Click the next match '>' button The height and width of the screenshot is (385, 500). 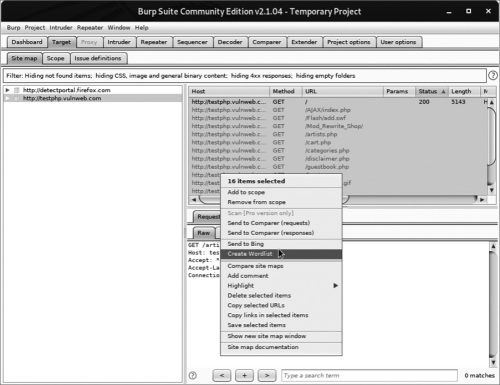[x=267, y=375]
